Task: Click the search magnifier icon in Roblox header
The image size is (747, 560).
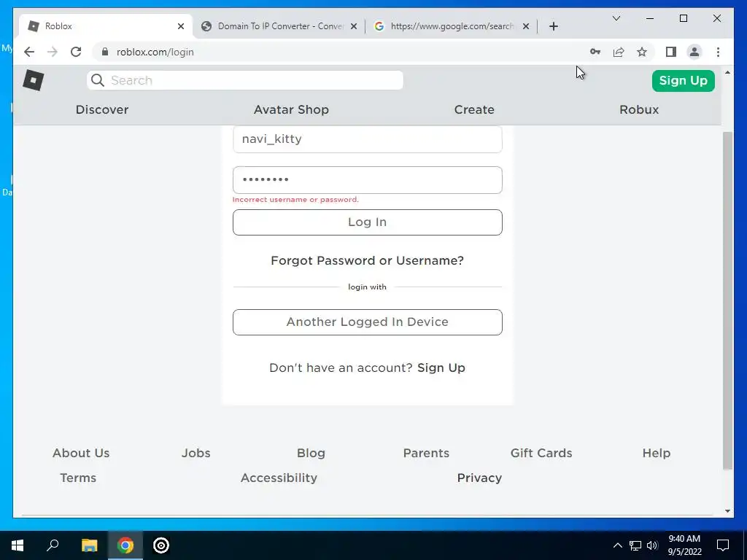Action: (x=98, y=80)
